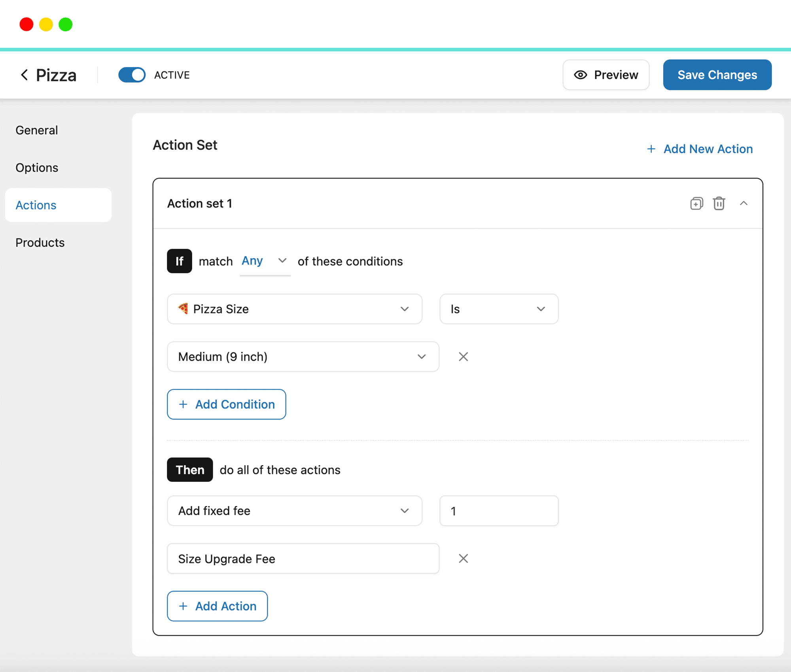The height and width of the screenshot is (672, 791).
Task: Remove the Medium (9 inch) condition
Action: coord(463,357)
